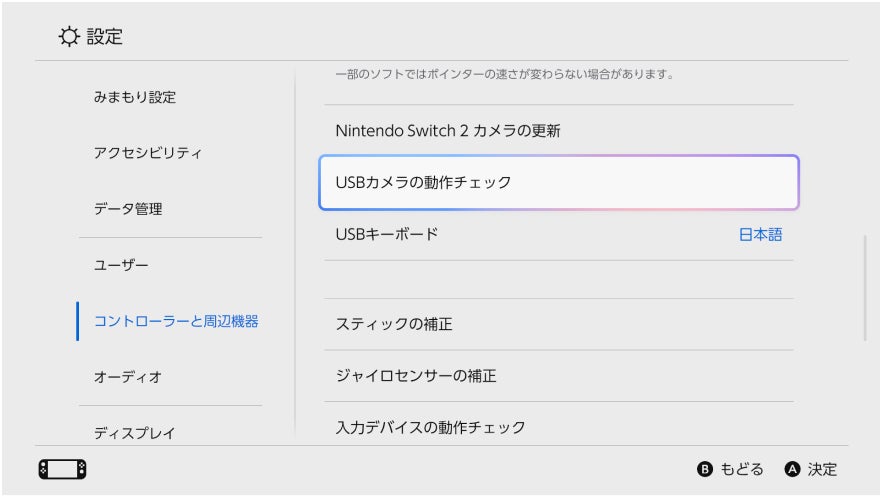
Task: Select コントローラーと周辺機器 in sidebar
Action: click(176, 321)
